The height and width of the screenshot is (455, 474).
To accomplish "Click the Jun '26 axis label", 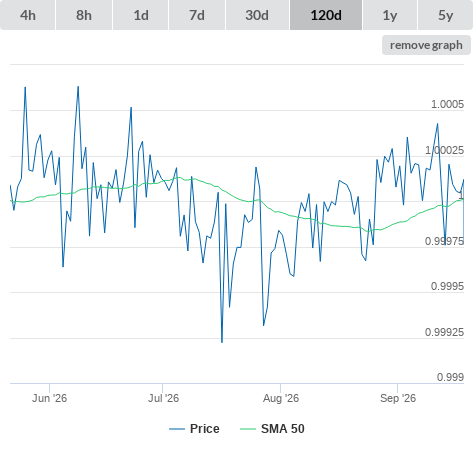I will click(49, 398).
